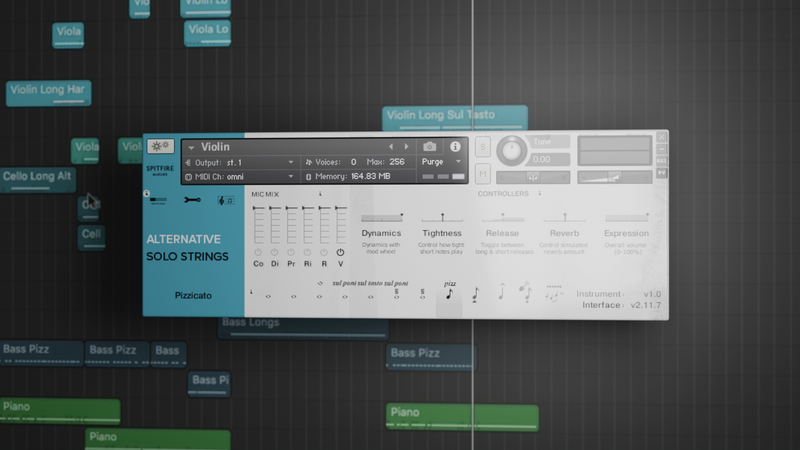Go to the next instrument arrow
Image resolution: width=800 pixels, height=450 pixels.
406,147
